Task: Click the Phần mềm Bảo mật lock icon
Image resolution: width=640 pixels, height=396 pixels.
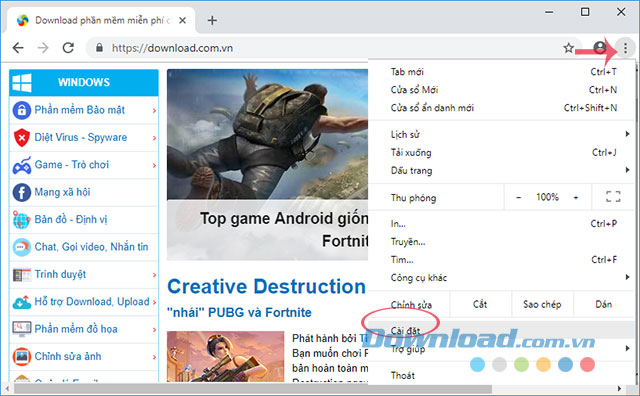Action: coord(22,110)
